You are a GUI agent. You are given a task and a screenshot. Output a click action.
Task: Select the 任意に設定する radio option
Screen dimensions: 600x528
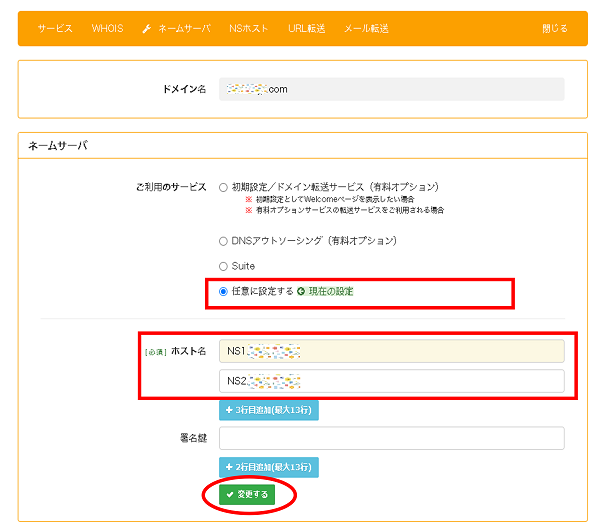pos(223,292)
